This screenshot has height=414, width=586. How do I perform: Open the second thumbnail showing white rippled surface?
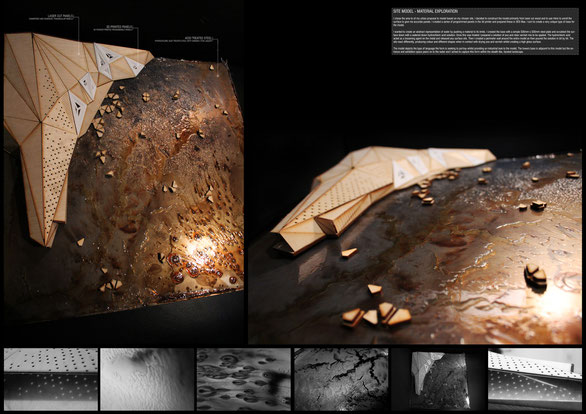[x=147, y=379]
